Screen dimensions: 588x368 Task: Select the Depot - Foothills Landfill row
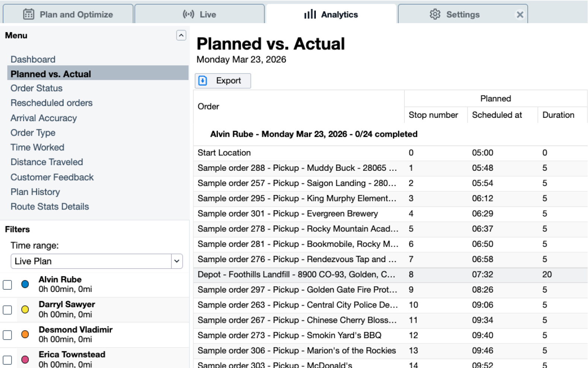click(x=296, y=274)
